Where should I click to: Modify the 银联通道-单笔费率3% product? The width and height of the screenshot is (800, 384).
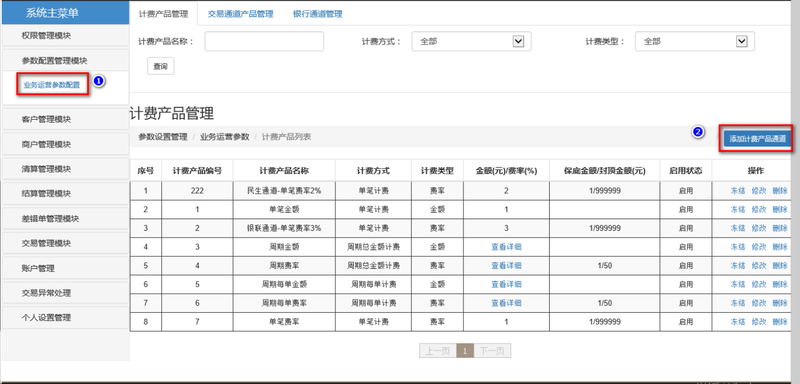click(759, 228)
